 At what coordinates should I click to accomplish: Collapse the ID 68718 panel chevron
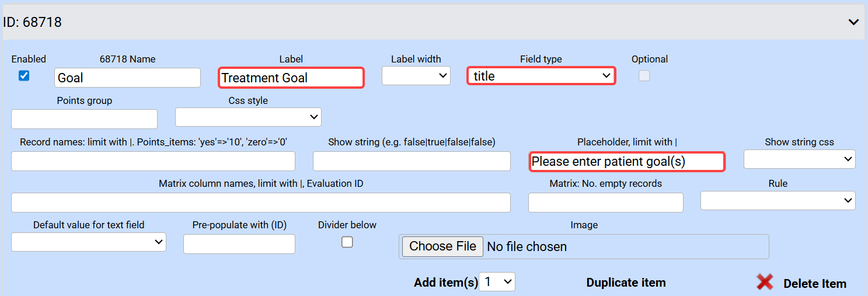pos(853,22)
